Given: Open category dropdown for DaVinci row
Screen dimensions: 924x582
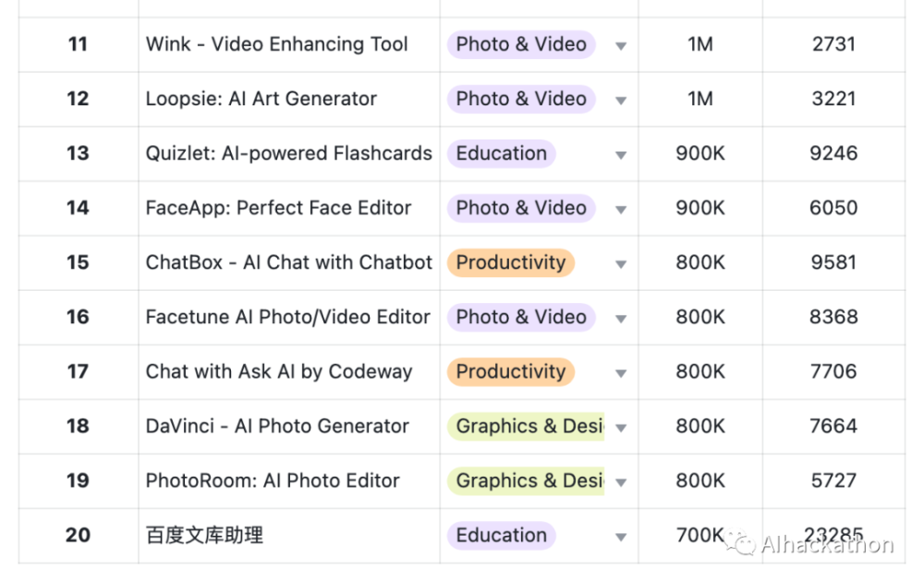Looking at the screenshot, I should click(x=621, y=428).
